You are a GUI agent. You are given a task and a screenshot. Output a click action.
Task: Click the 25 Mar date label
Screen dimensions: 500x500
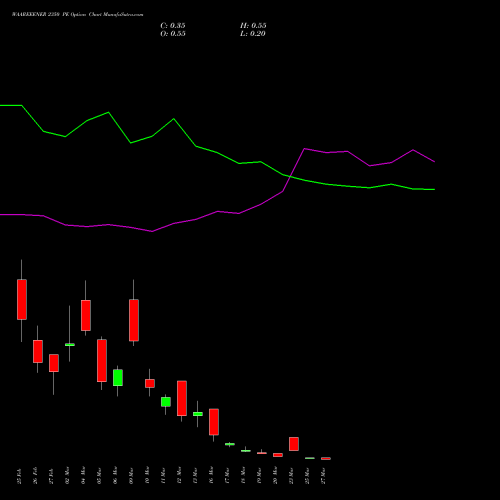point(307,476)
